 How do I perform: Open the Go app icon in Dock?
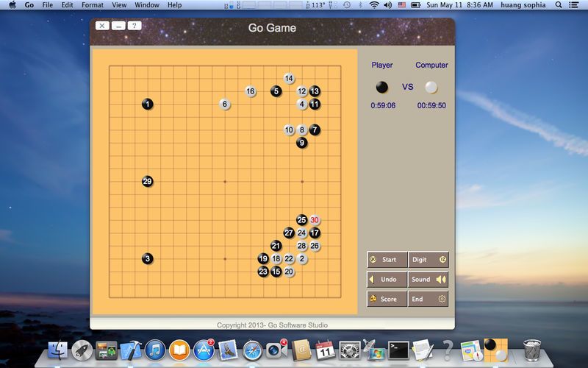coord(494,349)
